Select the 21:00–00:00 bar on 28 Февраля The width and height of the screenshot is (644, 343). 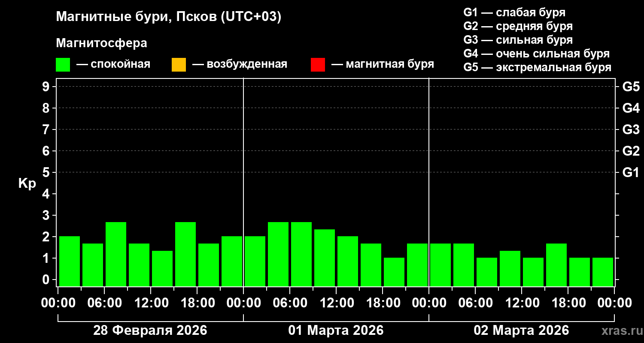(x=232, y=261)
